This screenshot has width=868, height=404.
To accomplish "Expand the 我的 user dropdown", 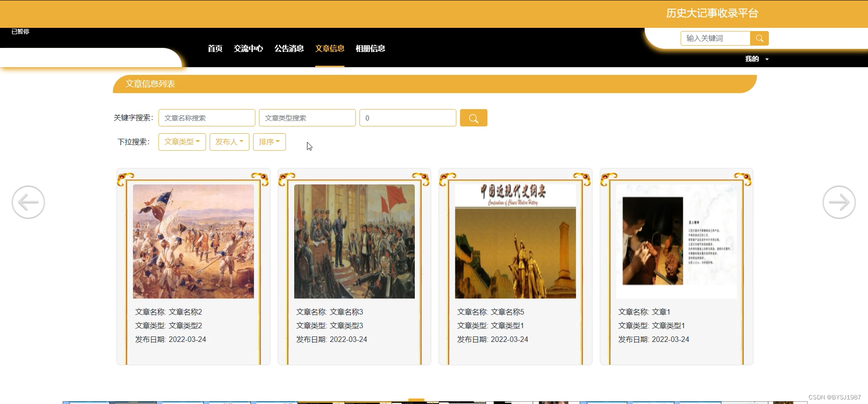I will (757, 59).
